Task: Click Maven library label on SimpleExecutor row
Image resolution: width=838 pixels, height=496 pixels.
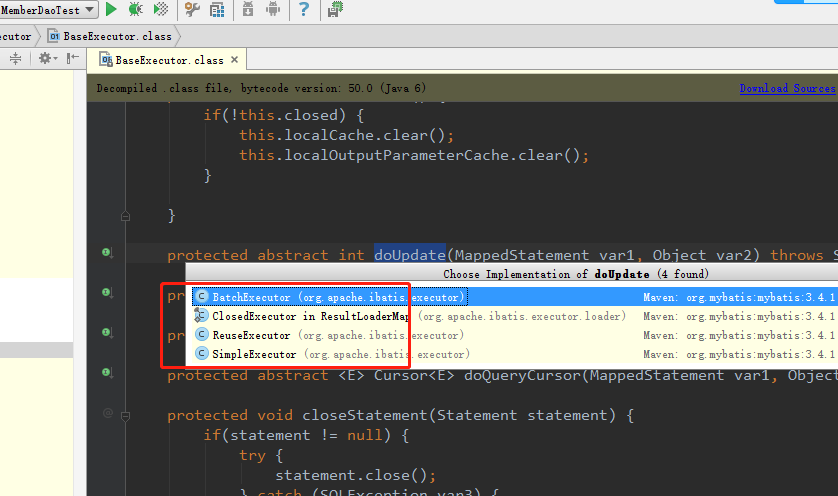Action: pyautogui.click(x=739, y=354)
